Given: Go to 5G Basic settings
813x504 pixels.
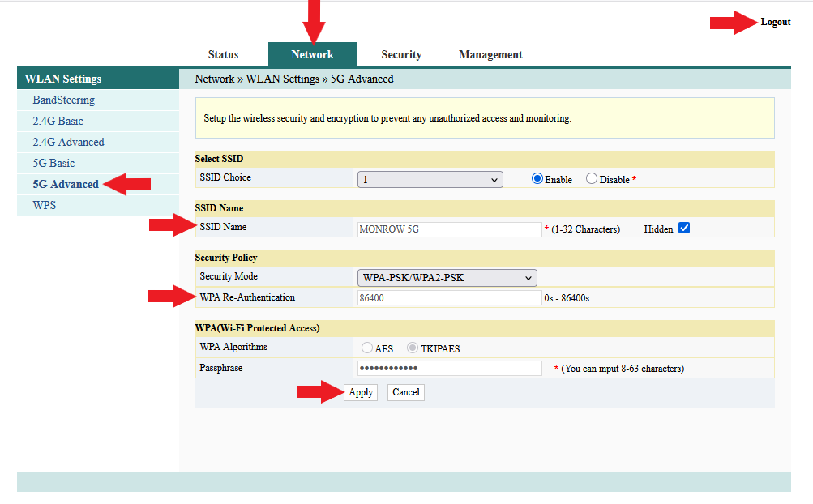Looking at the screenshot, I should [x=54, y=164].
